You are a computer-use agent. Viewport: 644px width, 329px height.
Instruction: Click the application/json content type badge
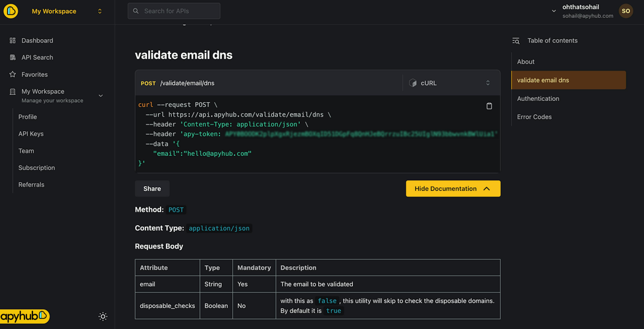click(219, 228)
